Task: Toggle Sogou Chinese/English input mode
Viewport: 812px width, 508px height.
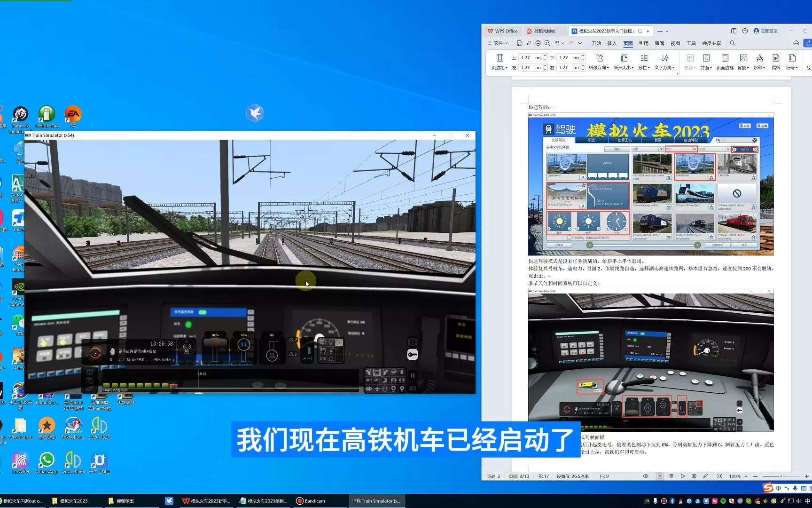Action: pyautogui.click(x=778, y=488)
